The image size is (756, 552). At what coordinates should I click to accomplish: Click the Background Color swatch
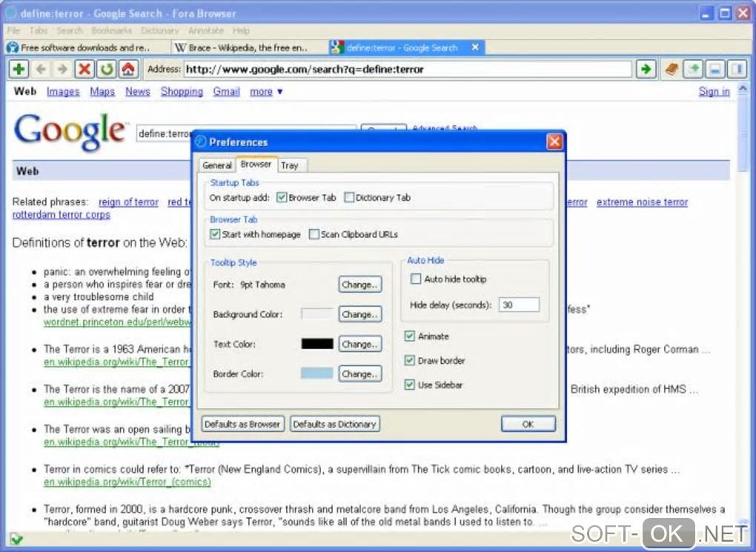pyautogui.click(x=316, y=314)
